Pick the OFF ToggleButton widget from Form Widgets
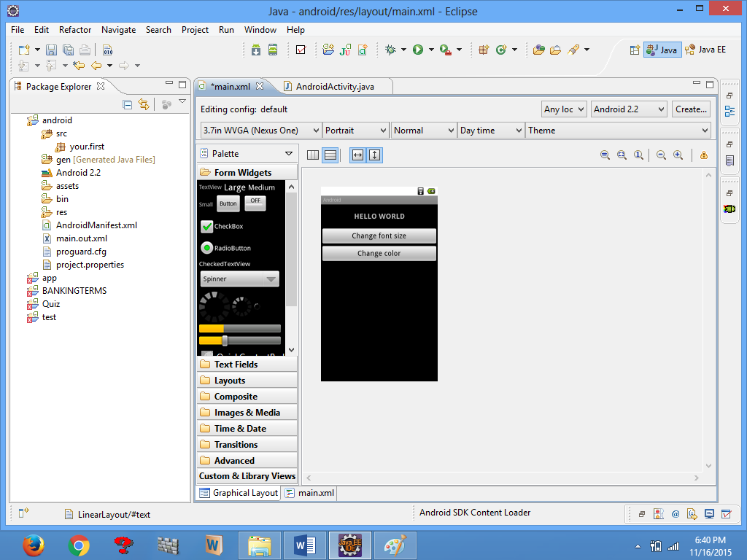The image size is (747, 560). click(x=255, y=202)
